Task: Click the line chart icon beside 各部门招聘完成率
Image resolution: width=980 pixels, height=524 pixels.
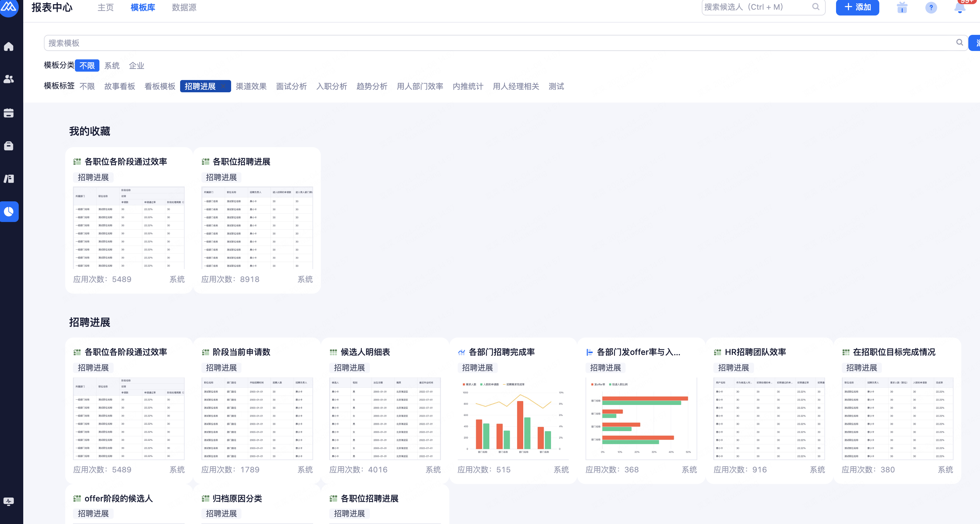Action: pyautogui.click(x=462, y=352)
